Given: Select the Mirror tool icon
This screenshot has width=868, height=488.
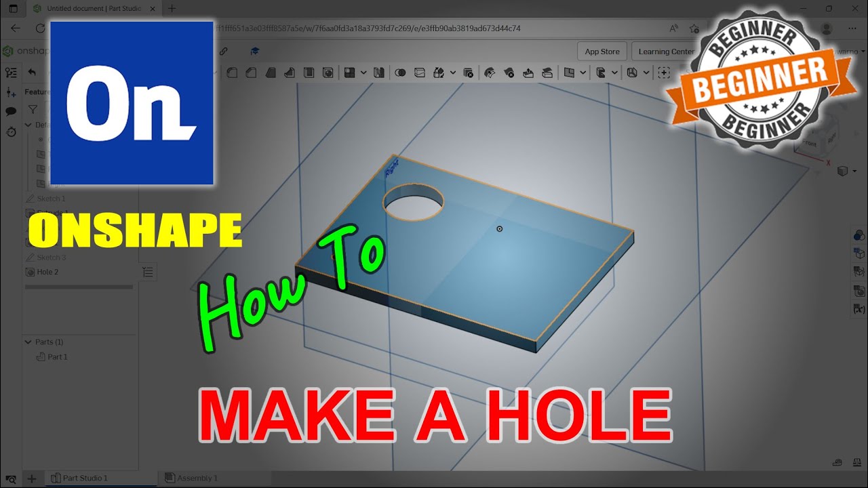Looking at the screenshot, I should pyautogui.click(x=379, y=73).
